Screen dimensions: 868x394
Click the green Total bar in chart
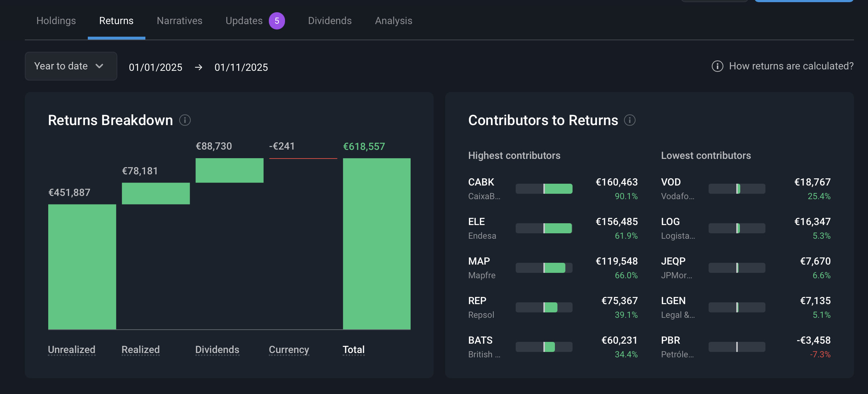(376, 243)
